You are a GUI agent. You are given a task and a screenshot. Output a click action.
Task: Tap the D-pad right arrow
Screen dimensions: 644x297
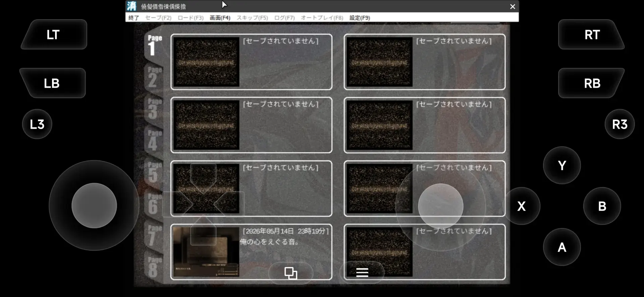tap(229, 204)
